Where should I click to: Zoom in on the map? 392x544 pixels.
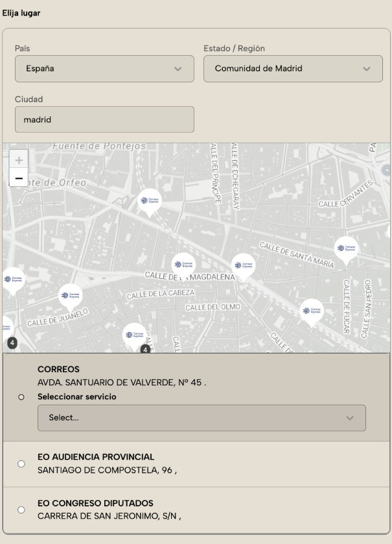click(18, 160)
